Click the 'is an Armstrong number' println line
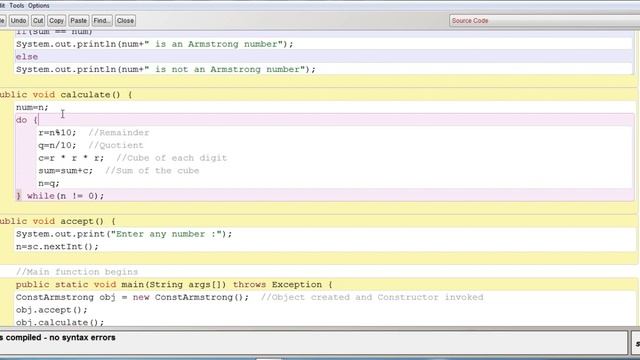 point(155,44)
